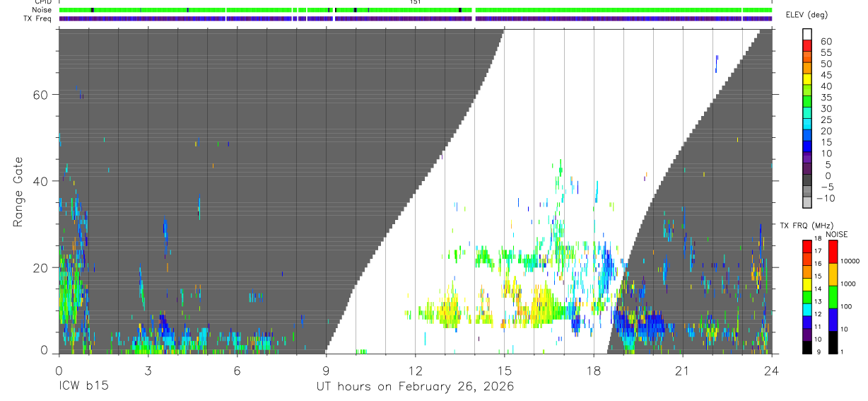Image resolution: width=868 pixels, height=401 pixels.
Task: Pick the green segment of NOISE color bar
Action: tap(833, 296)
